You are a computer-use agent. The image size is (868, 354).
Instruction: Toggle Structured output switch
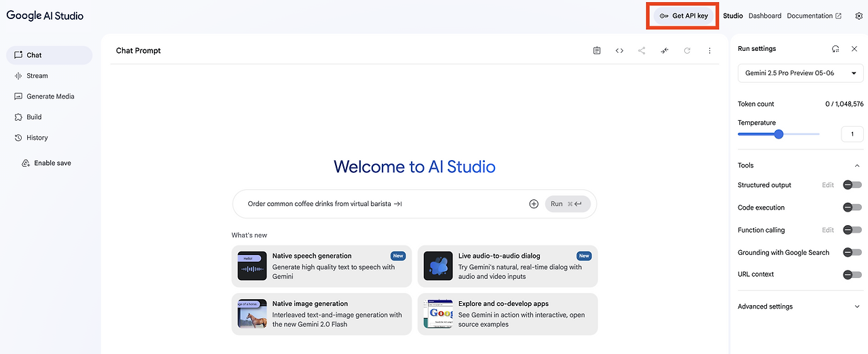pos(852,185)
